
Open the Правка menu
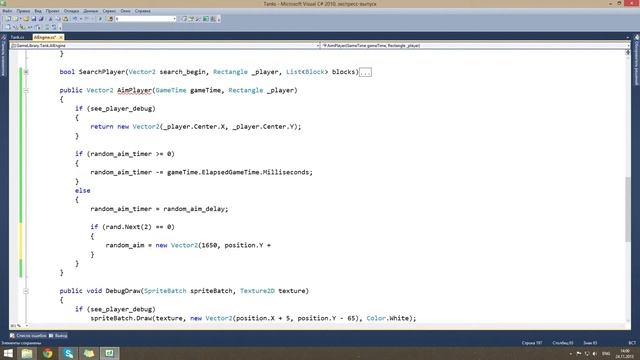pyautogui.click(x=23, y=11)
